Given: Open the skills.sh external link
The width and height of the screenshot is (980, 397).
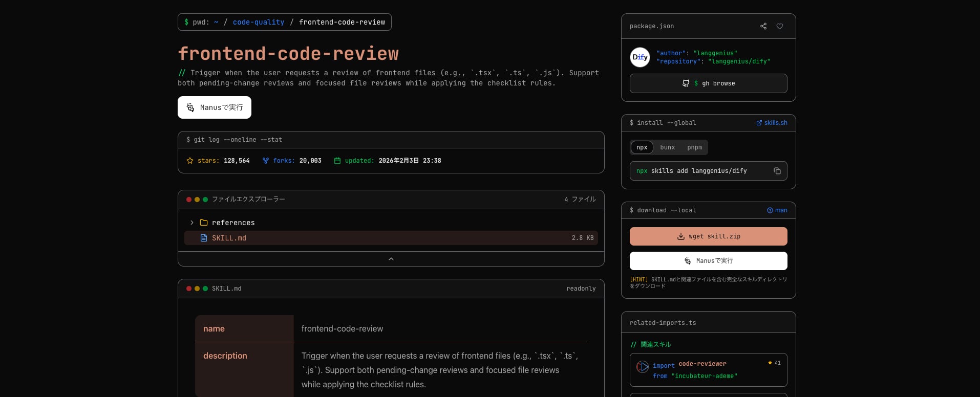Looking at the screenshot, I should [x=772, y=123].
